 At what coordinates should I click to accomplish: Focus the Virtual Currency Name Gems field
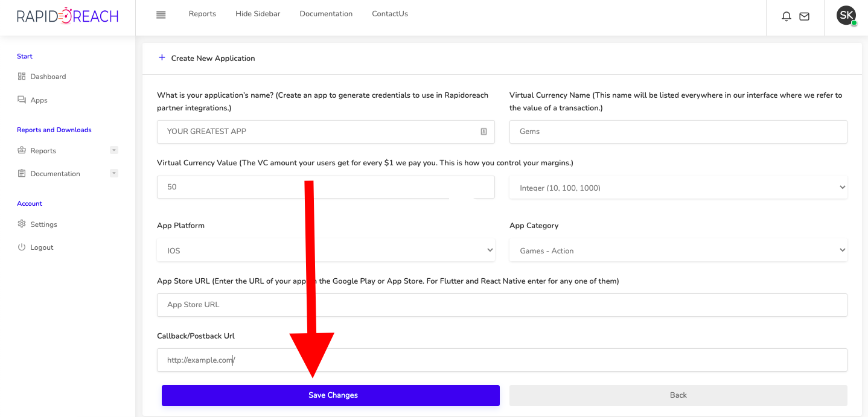[678, 132]
